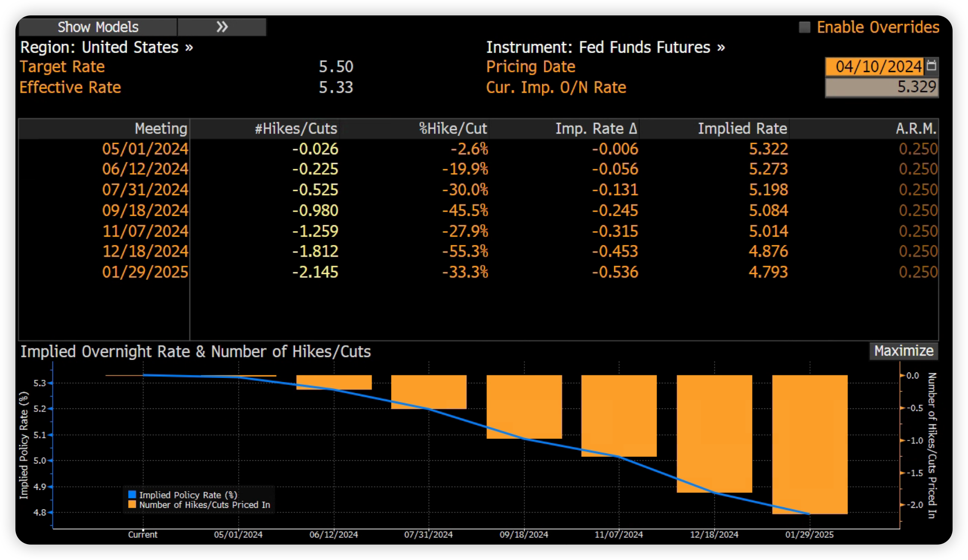Maximize the implied rate chart
The image size is (968, 560).
coord(903,351)
